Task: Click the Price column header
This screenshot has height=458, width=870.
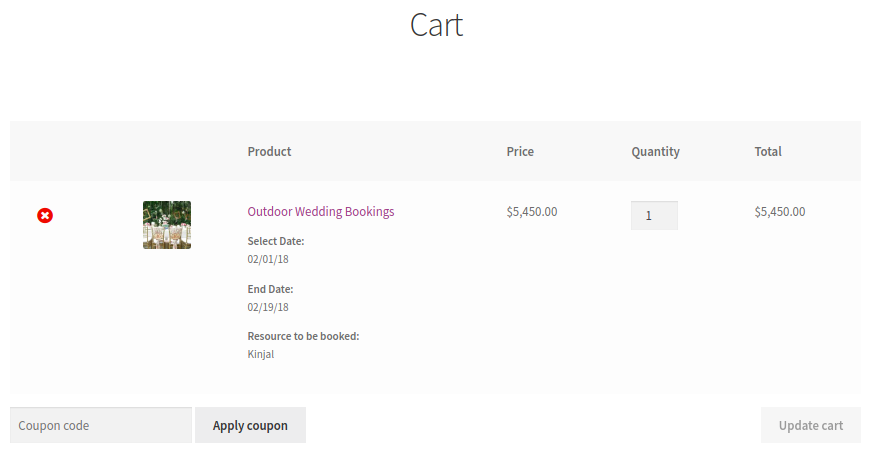Action: point(520,152)
